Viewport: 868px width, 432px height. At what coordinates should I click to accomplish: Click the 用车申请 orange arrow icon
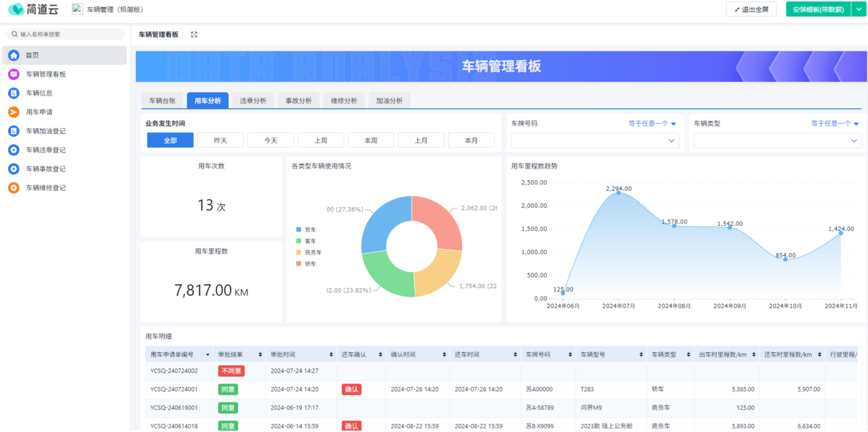14,112
